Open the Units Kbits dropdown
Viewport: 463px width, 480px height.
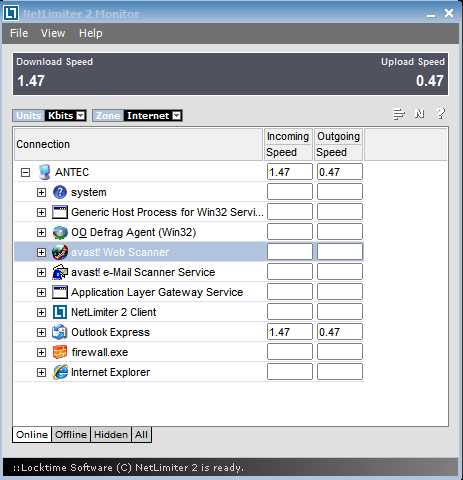81,116
